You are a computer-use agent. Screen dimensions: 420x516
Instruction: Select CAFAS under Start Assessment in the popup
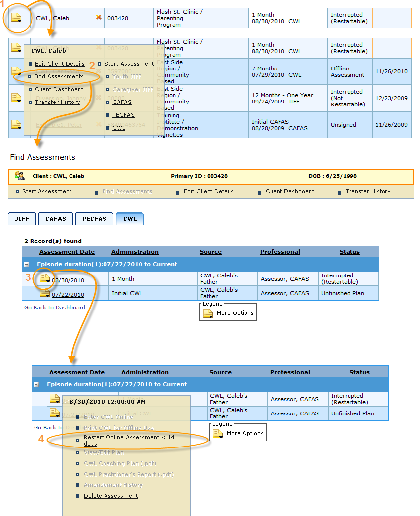click(122, 102)
